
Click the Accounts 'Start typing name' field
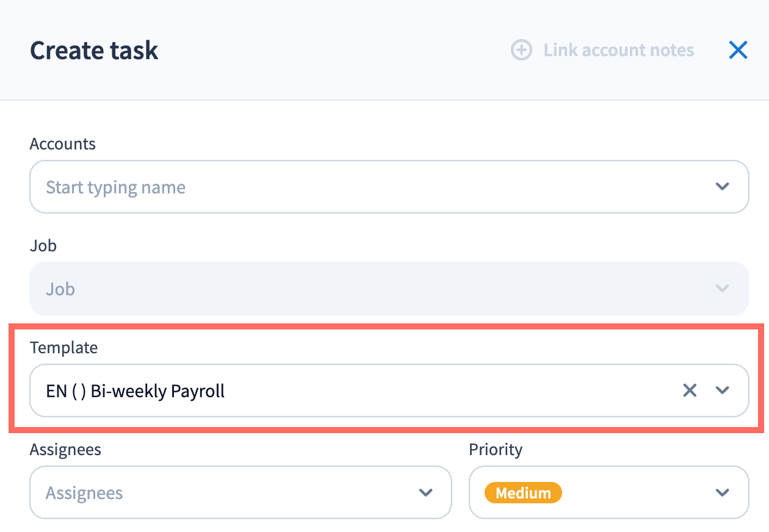point(366,187)
